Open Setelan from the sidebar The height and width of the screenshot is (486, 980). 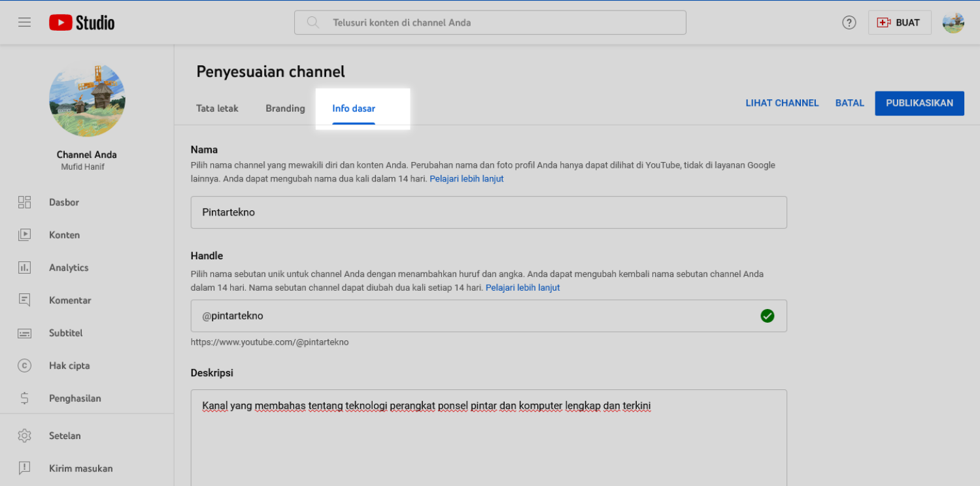pos(63,436)
